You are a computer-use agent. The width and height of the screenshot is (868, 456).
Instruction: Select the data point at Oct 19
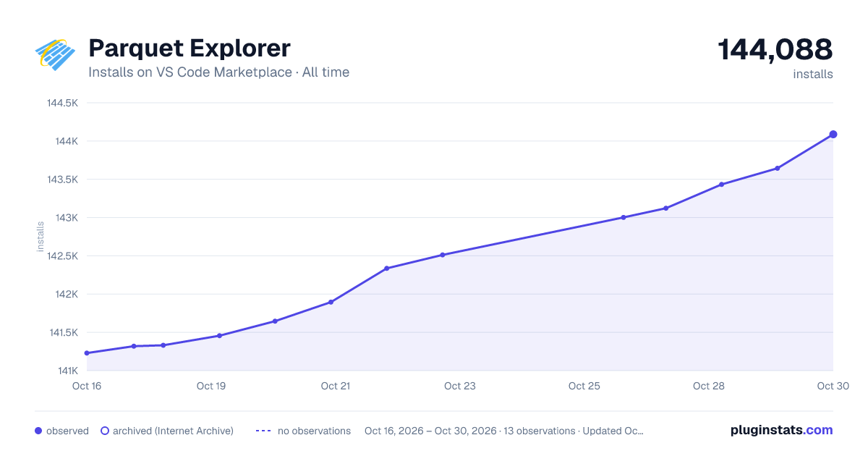[x=219, y=336]
